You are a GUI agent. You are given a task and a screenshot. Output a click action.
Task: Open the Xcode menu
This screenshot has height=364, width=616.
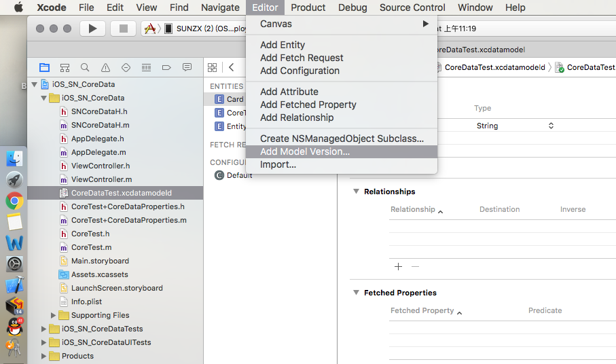pyautogui.click(x=52, y=7)
